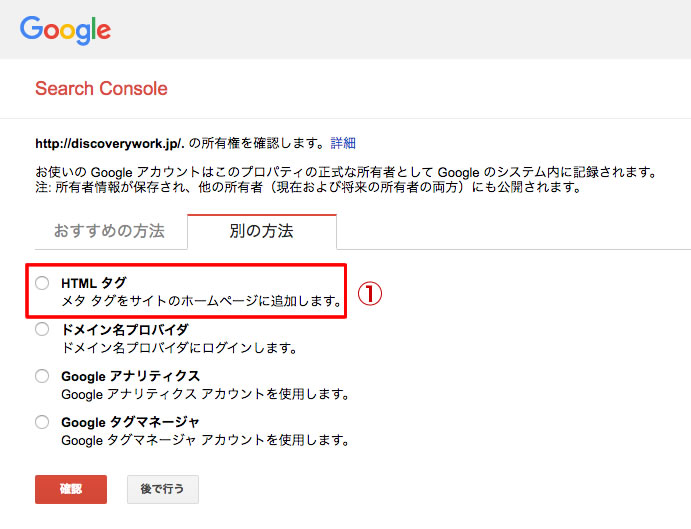691x529 pixels.
Task: Pick the Google タグマネージャ radio button
Action: (42, 422)
